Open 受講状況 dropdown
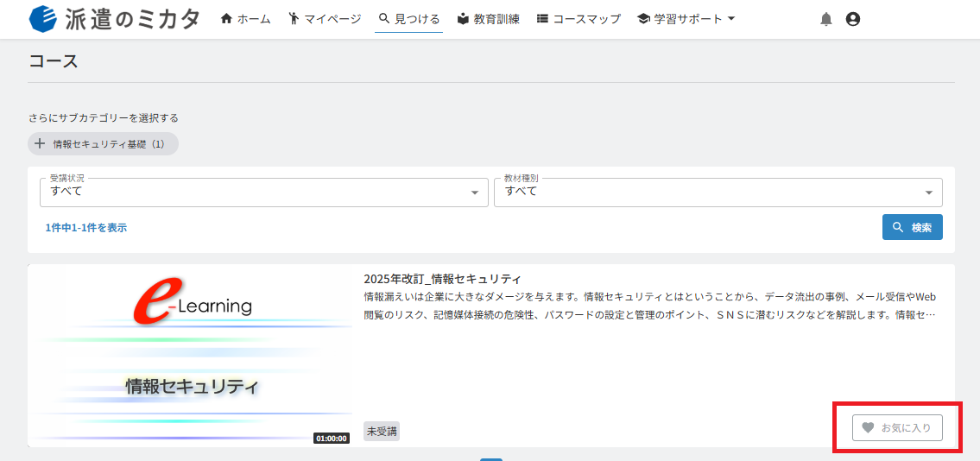 tap(263, 192)
